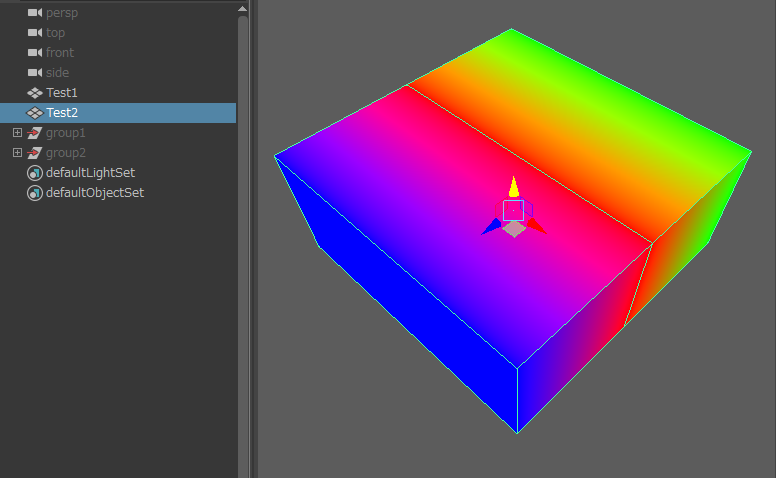Click the outliner scroll up arrow
The height and width of the screenshot is (478, 776).
(242, 8)
